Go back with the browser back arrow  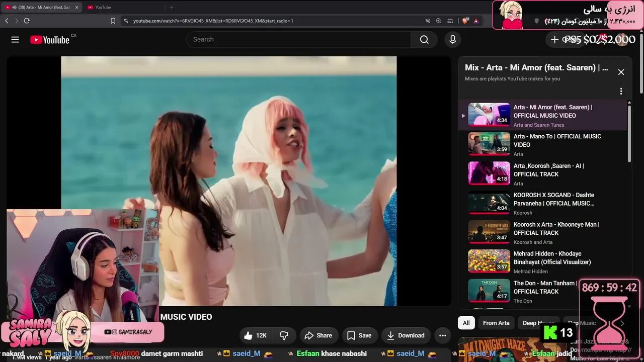click(x=7, y=21)
